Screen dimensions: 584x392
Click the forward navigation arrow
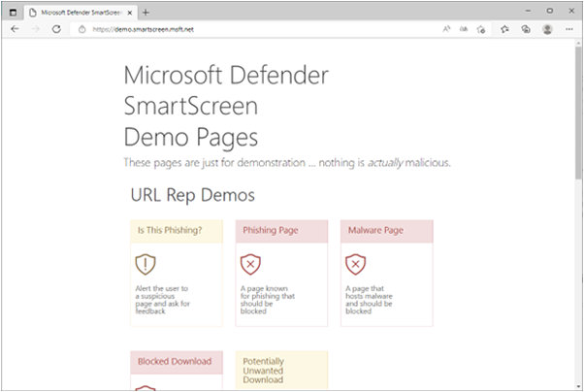click(x=36, y=29)
